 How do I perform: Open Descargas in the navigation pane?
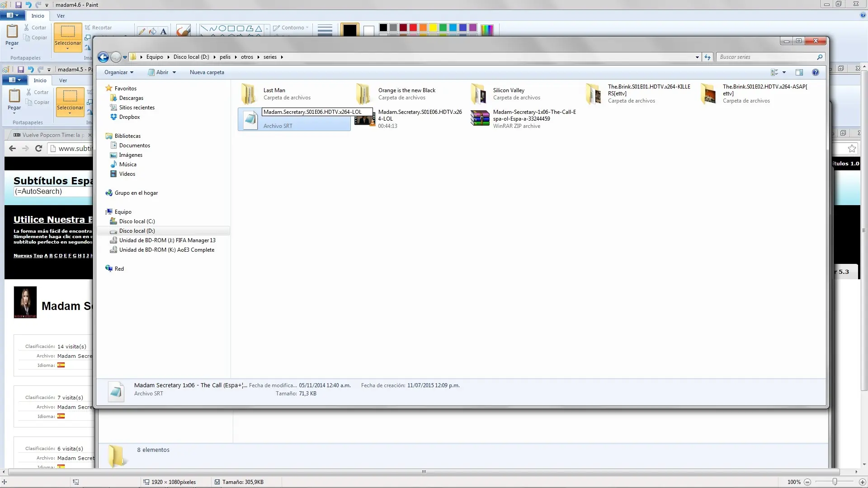(x=127, y=98)
